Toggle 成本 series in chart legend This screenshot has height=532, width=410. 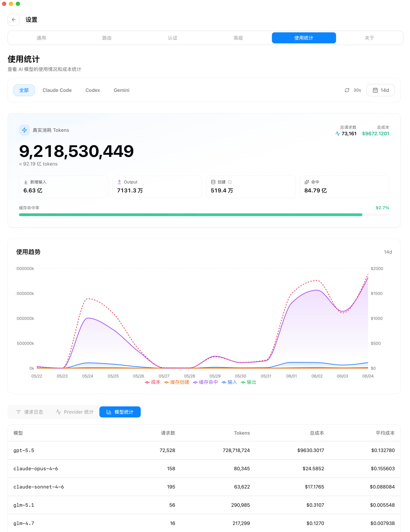coord(153,382)
